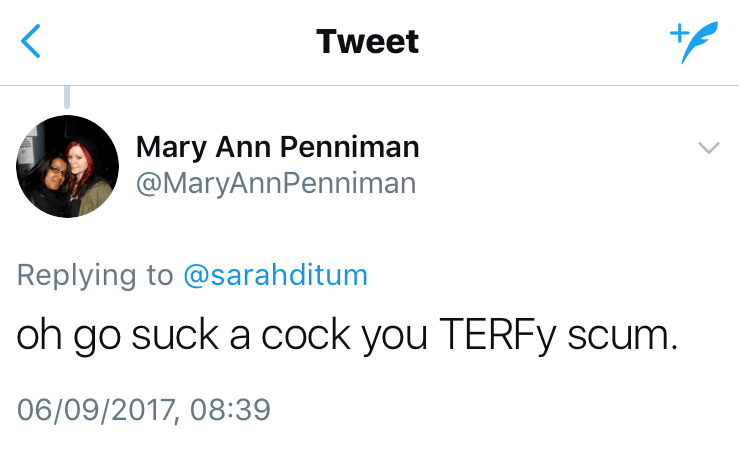This screenshot has height=452, width=739.
Task: Tap the 'Replying to' label
Action: (96, 275)
